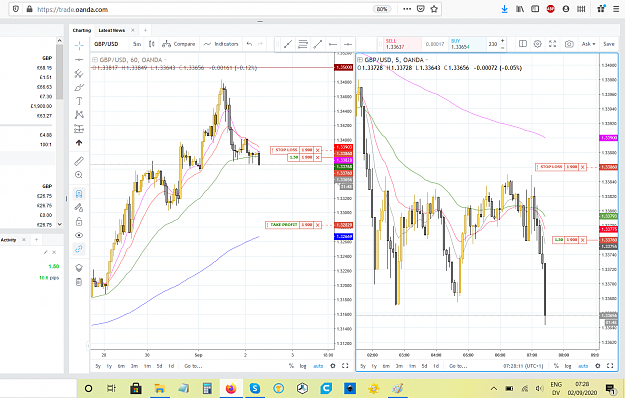Toggle lock all drawing tools
The width and height of the screenshot is (625, 398).
(79, 222)
